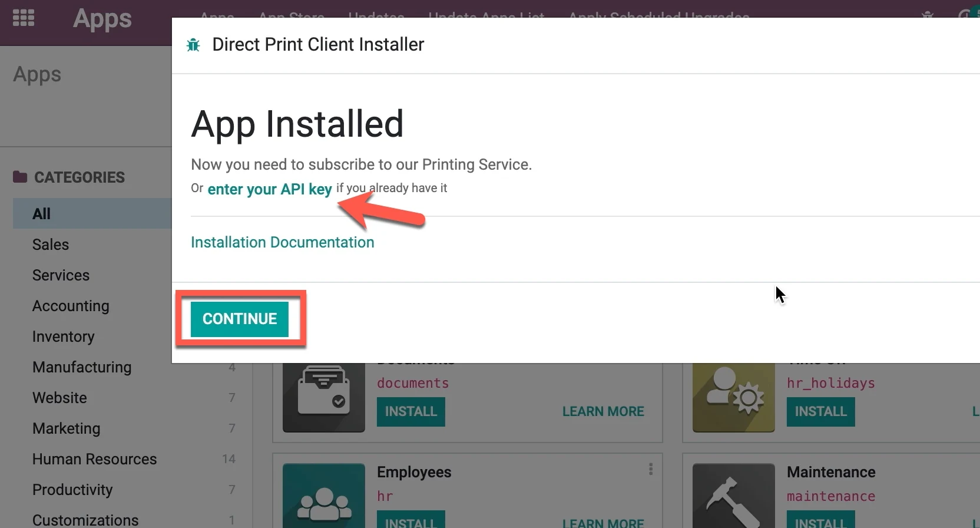Click the Maintenance hammer app icon
Screen dimensions: 980x528
pyautogui.click(x=734, y=496)
